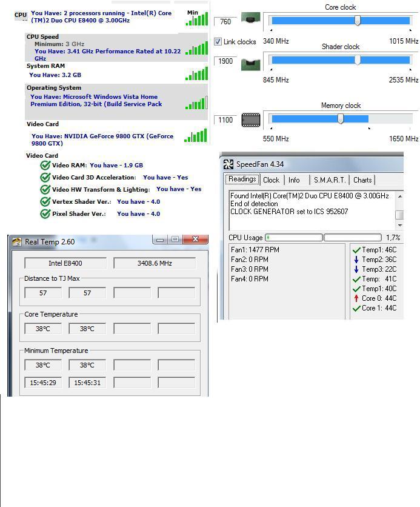Viewport: 420px width, 507px height.
Task: Switch to the Charts tab in SpeedFan
Action: (x=362, y=180)
